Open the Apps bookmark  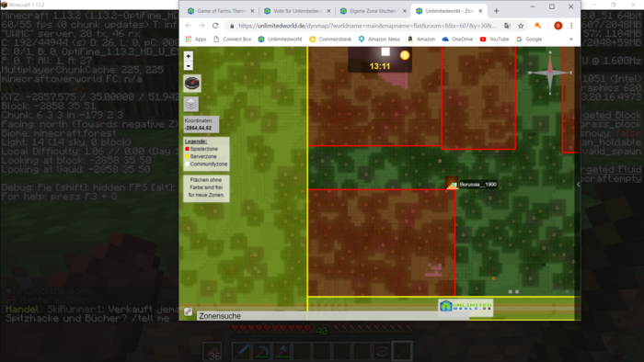(x=195, y=40)
